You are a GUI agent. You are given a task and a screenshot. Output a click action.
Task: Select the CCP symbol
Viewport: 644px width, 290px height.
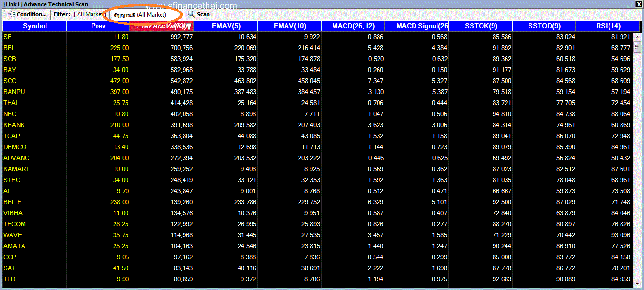point(10,257)
